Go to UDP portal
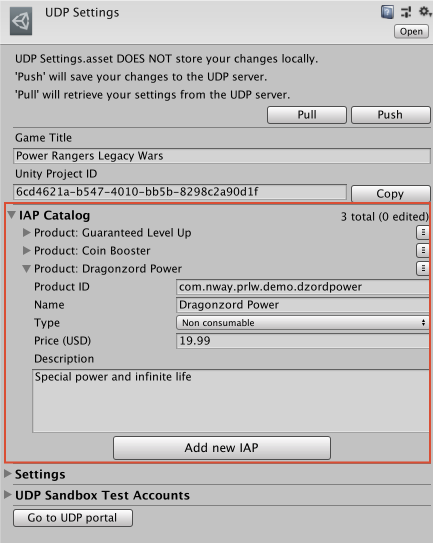This screenshot has width=433, height=543. tap(73, 518)
